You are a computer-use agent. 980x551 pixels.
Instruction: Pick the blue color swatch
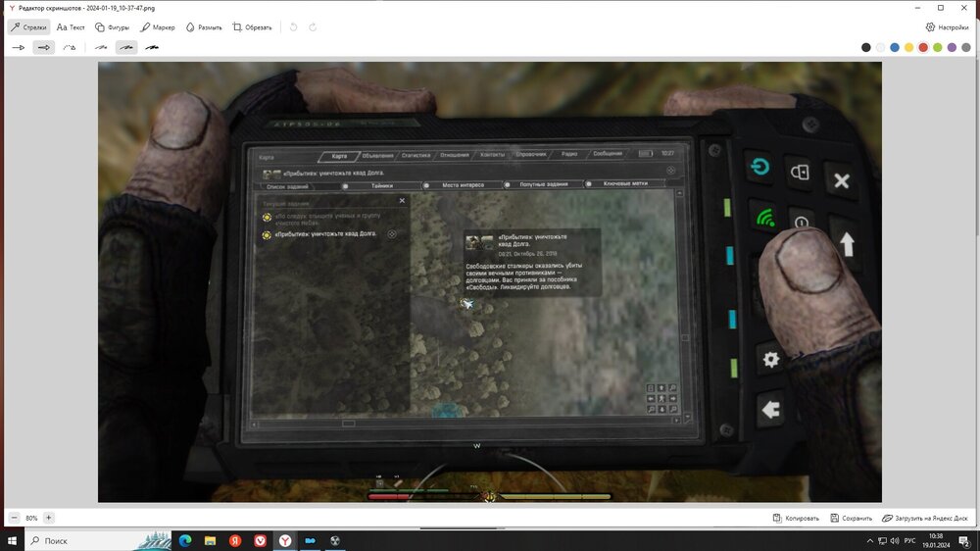pyautogui.click(x=895, y=47)
